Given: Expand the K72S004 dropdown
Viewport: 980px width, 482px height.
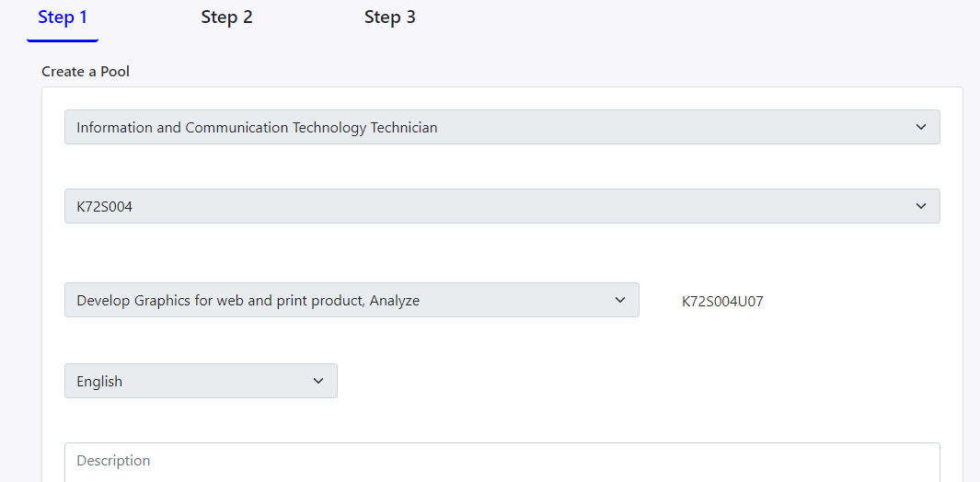Looking at the screenshot, I should [x=502, y=207].
